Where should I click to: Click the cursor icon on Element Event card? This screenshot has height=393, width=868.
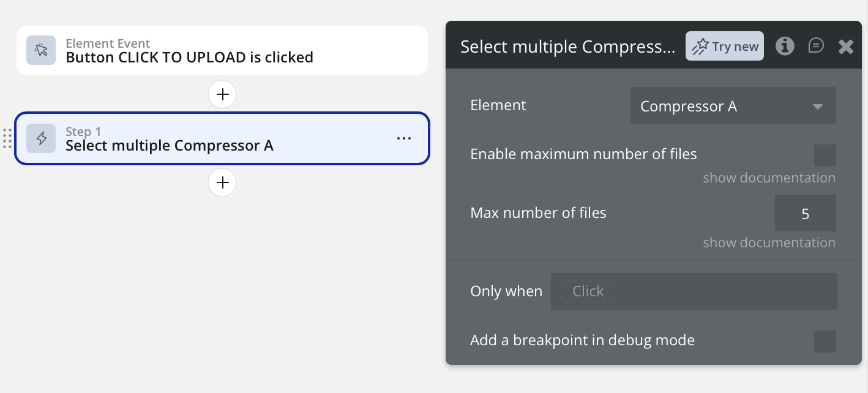tap(41, 50)
